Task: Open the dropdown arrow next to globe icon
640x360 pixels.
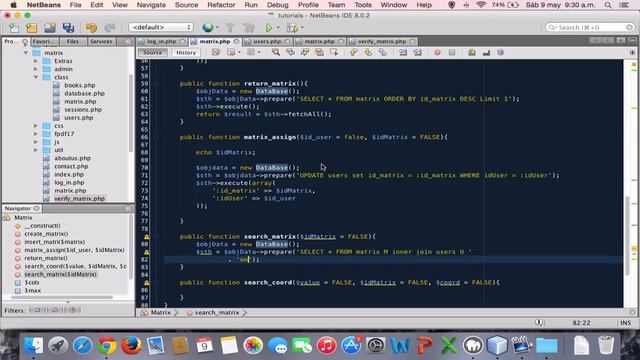Action: 217,27
